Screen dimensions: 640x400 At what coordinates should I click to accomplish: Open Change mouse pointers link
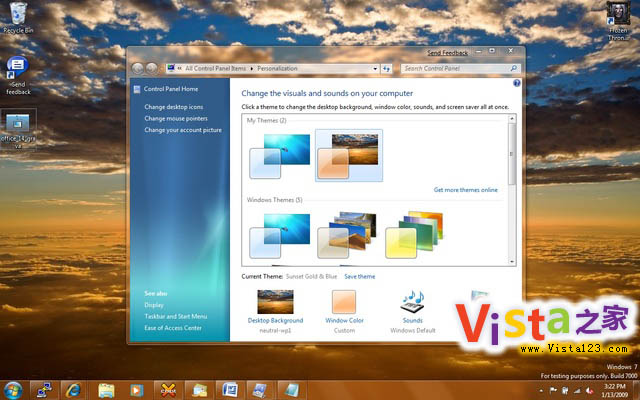coord(176,118)
